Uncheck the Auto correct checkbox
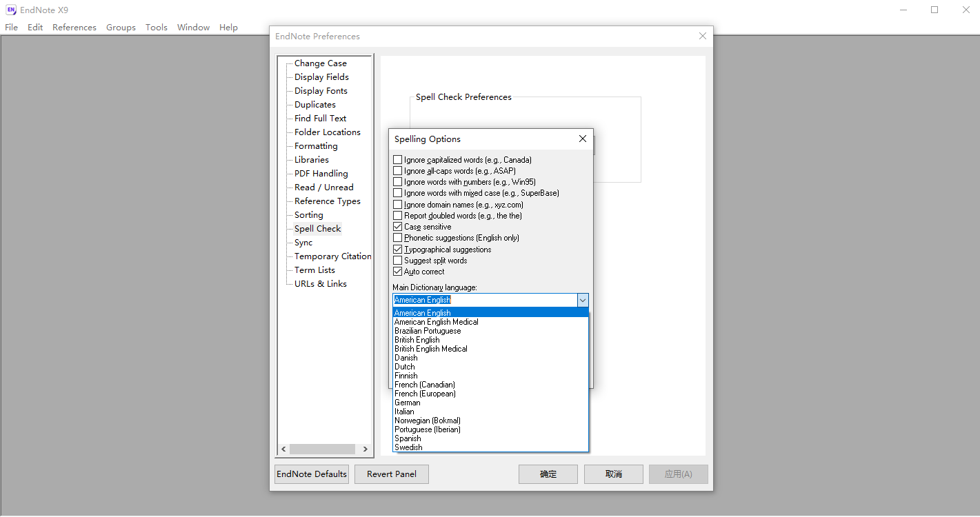 coord(397,272)
